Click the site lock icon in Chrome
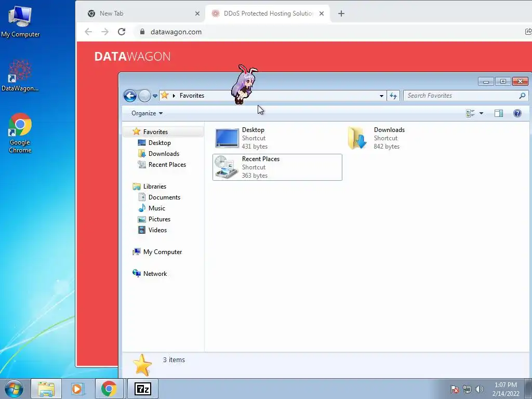 click(x=142, y=32)
